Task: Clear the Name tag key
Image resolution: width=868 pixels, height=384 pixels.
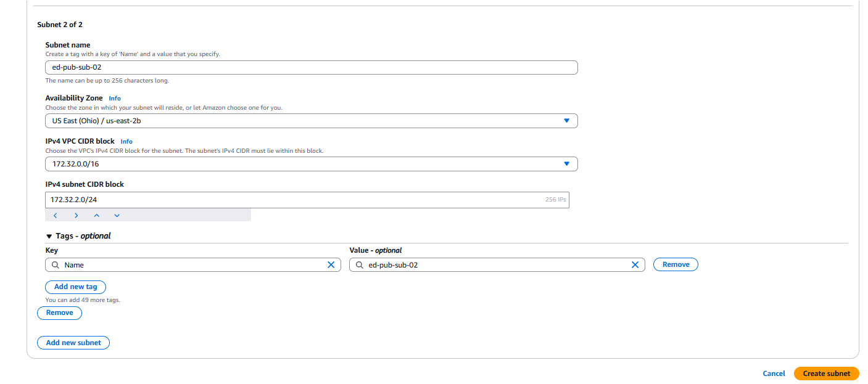Action: (331, 264)
